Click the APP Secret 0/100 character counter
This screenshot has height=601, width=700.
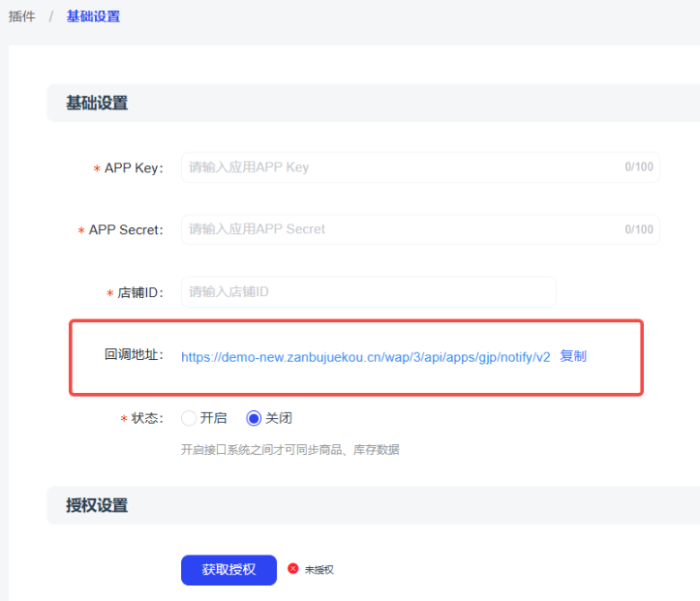coord(639,230)
